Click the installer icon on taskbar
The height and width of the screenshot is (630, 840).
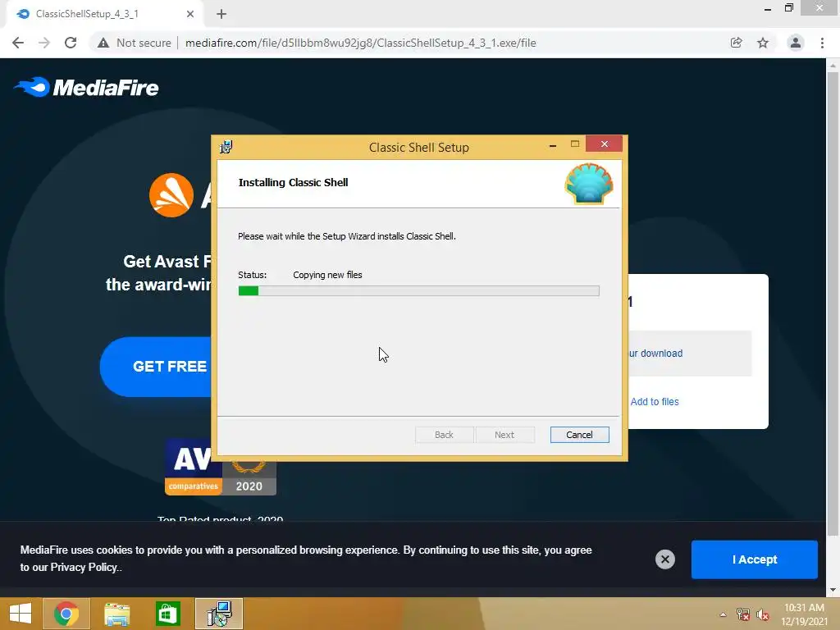219,614
